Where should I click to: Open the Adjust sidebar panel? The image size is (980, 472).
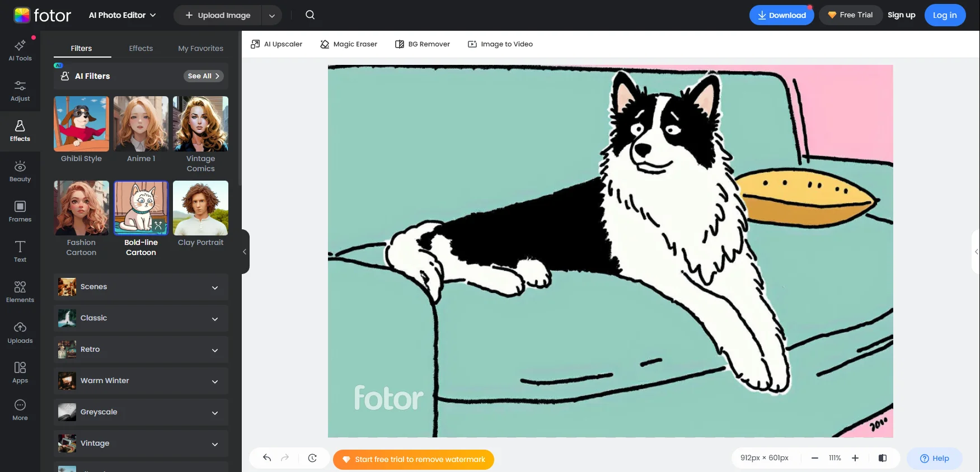(20, 91)
